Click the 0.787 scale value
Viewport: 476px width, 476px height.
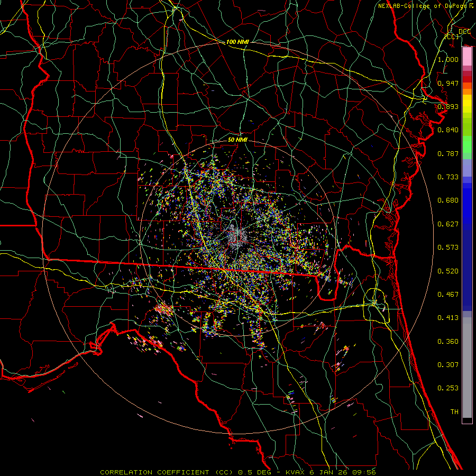(x=448, y=153)
